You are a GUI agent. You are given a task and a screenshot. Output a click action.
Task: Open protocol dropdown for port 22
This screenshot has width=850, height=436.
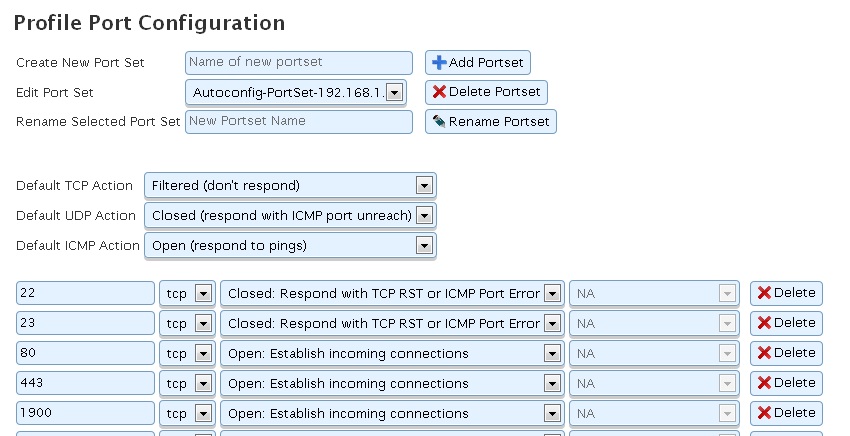pos(187,294)
